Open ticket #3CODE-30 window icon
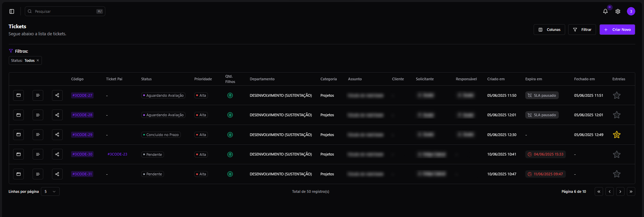The image size is (644, 217). [x=18, y=154]
